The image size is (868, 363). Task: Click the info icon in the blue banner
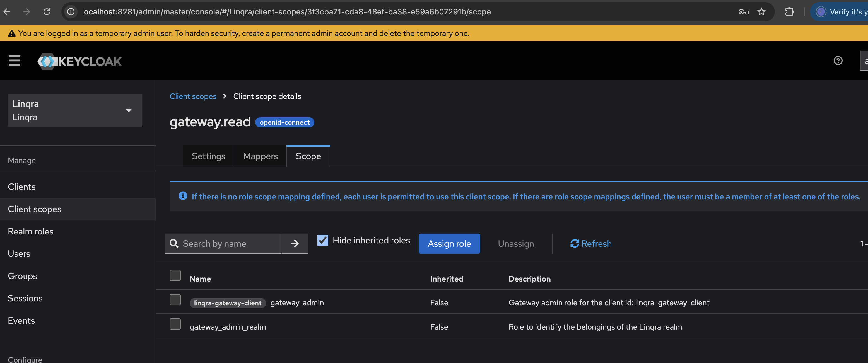point(183,196)
